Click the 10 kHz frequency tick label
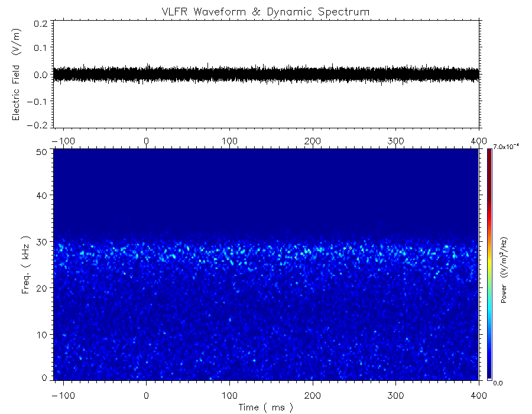 coord(41,335)
